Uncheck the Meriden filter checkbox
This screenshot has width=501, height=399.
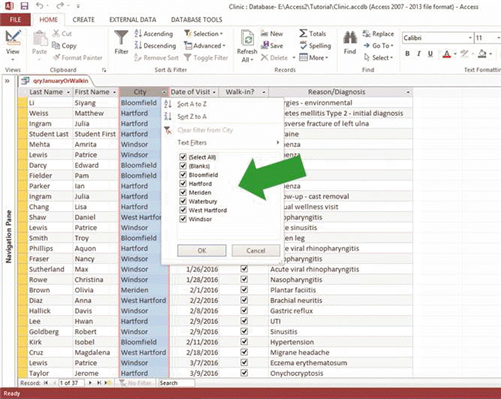[x=183, y=192]
